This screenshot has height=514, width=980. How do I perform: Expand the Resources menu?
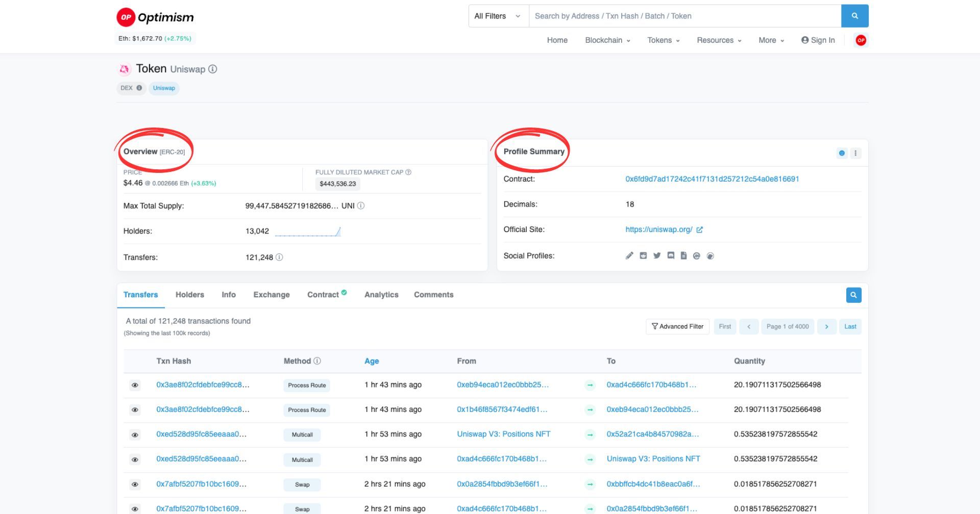click(719, 40)
